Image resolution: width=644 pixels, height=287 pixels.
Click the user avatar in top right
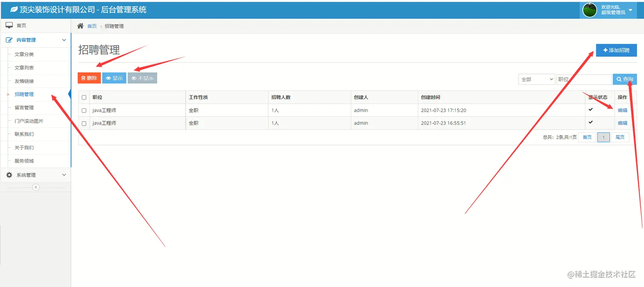[589, 10]
